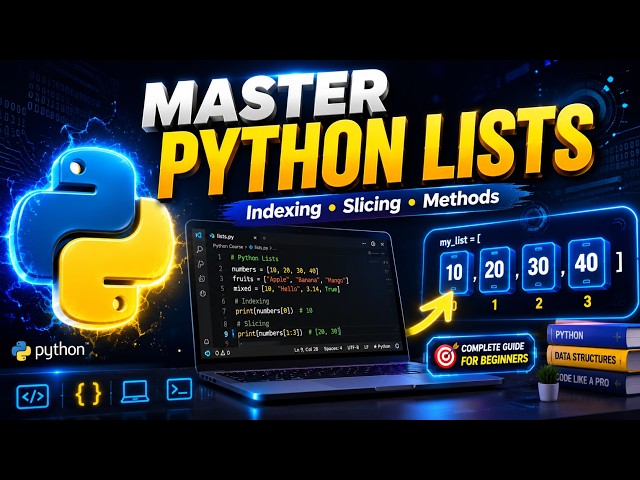640x480 pixels.
Task: Click 'Spaces: 4' in the status bar
Action: click(333, 349)
